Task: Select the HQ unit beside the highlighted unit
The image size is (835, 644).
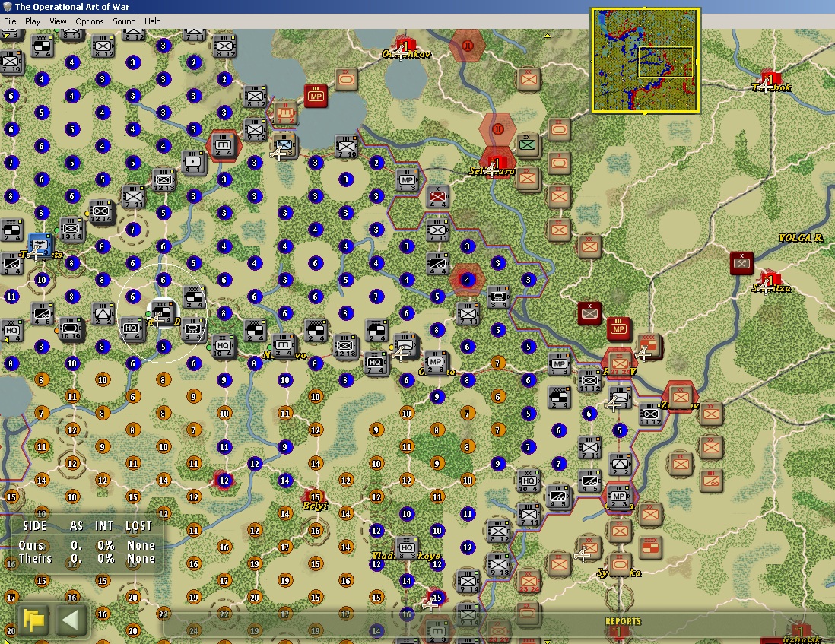Action: point(132,328)
